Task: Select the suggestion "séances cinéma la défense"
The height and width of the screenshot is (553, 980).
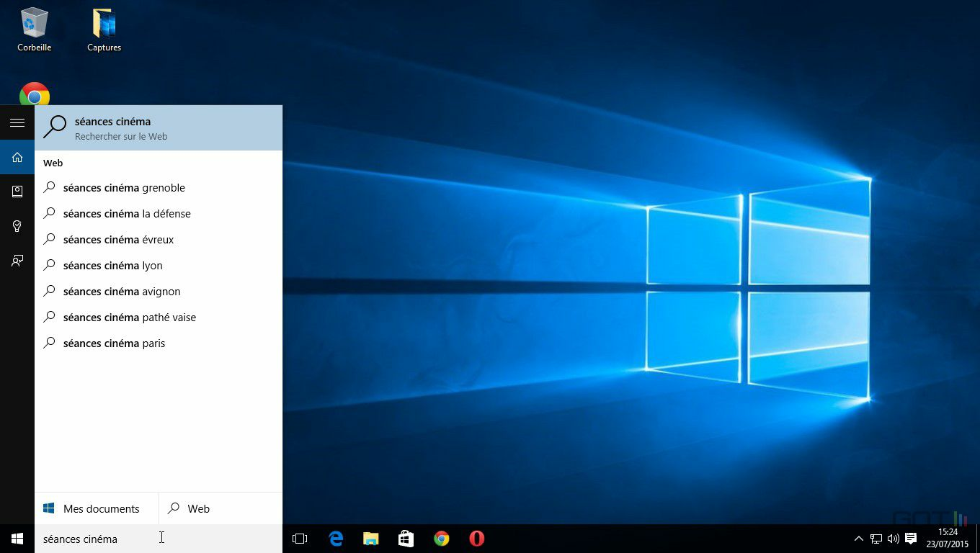Action: (127, 214)
